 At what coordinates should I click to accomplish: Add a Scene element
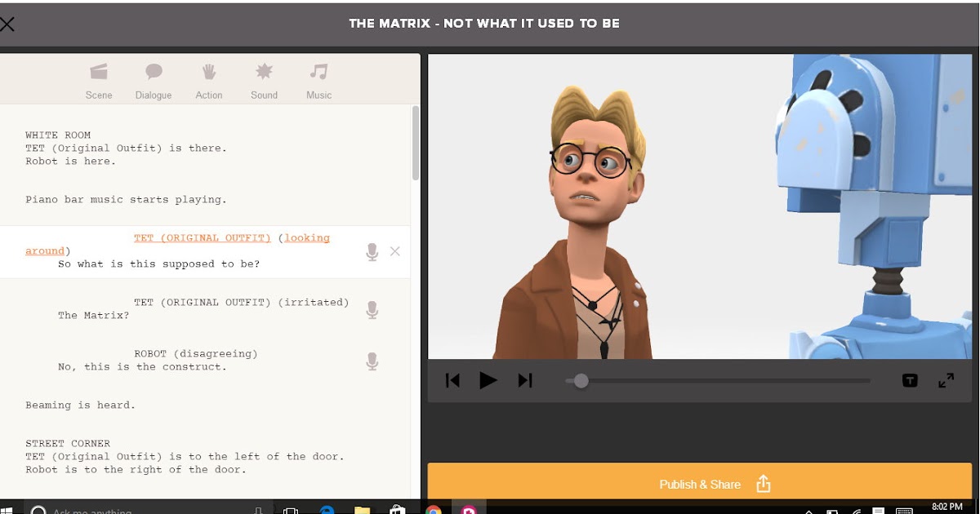tap(99, 82)
